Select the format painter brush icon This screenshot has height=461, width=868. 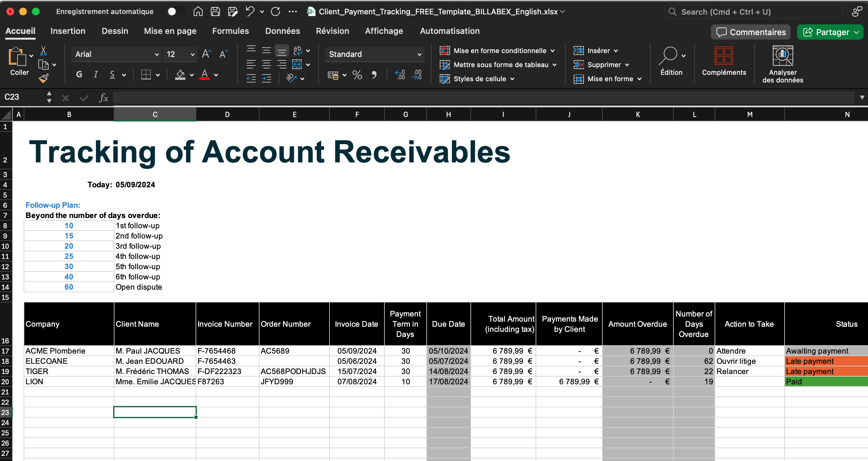coord(44,78)
